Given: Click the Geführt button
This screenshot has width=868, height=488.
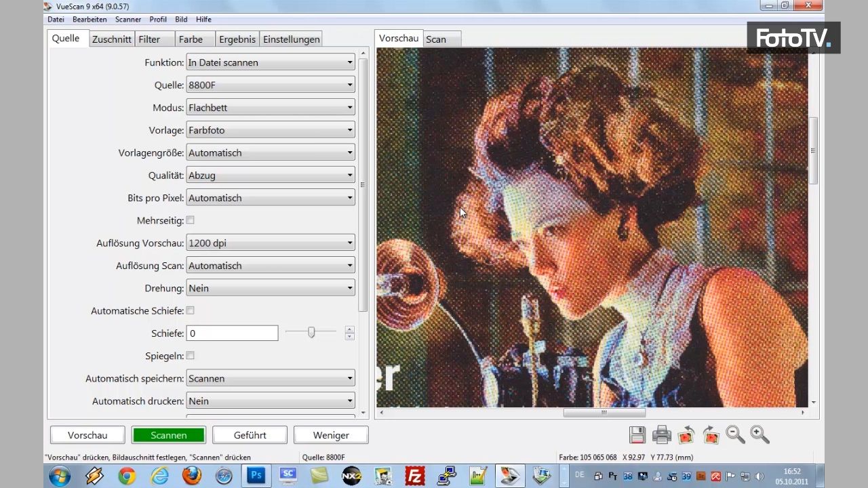Looking at the screenshot, I should [x=250, y=435].
